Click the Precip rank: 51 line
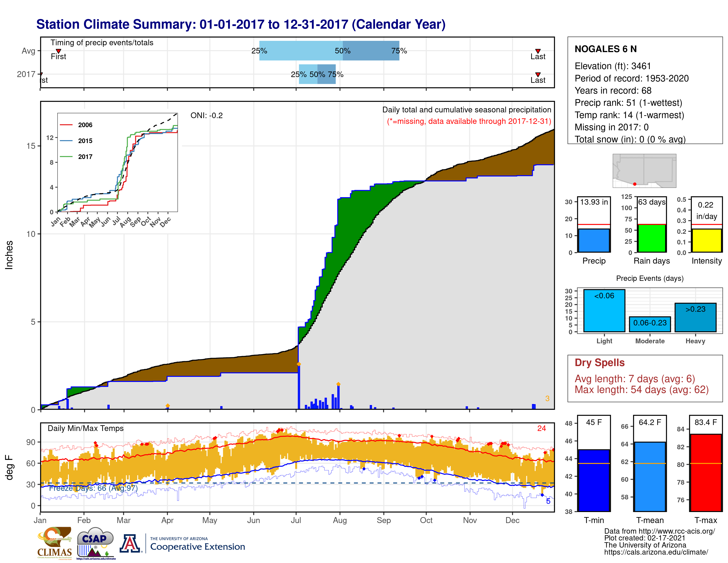Image resolution: width=728 pixels, height=563 pixels. click(628, 103)
